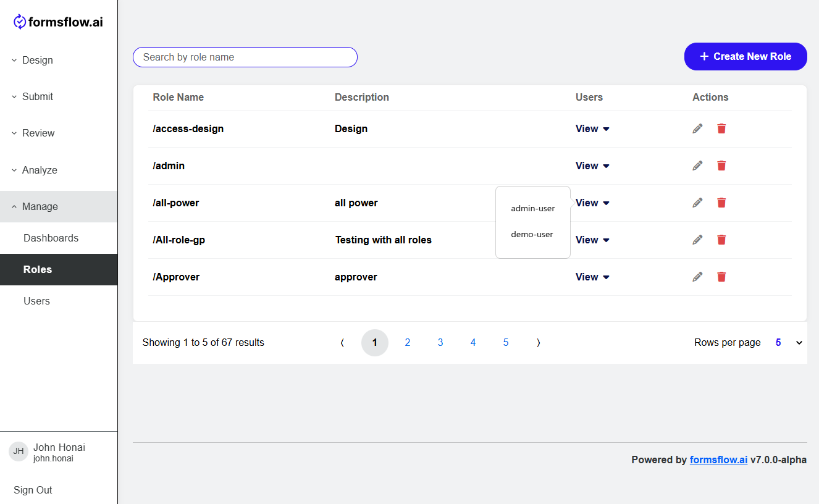Edit the /all-power role
Viewport: 819px width, 504px height.
pyautogui.click(x=697, y=203)
